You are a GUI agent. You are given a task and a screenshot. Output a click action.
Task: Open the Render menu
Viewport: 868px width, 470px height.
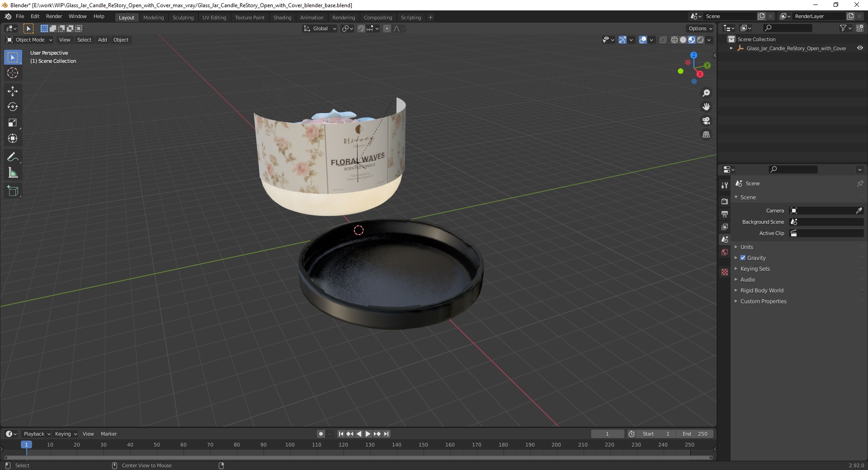click(54, 16)
